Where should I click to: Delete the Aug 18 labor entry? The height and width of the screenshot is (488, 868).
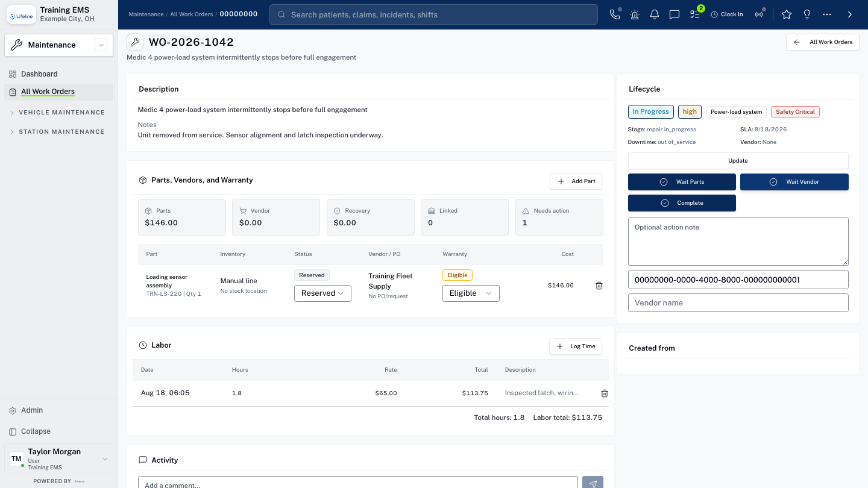pos(605,393)
